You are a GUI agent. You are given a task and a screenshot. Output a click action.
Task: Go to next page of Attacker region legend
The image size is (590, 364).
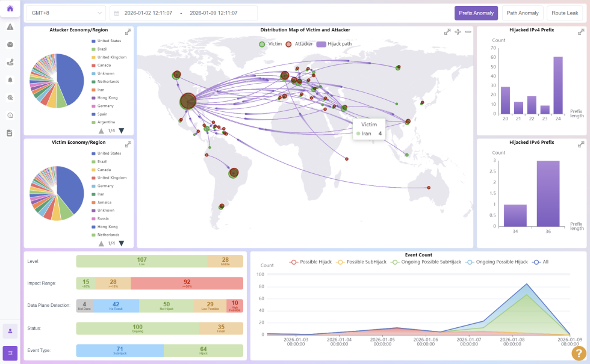click(x=121, y=131)
